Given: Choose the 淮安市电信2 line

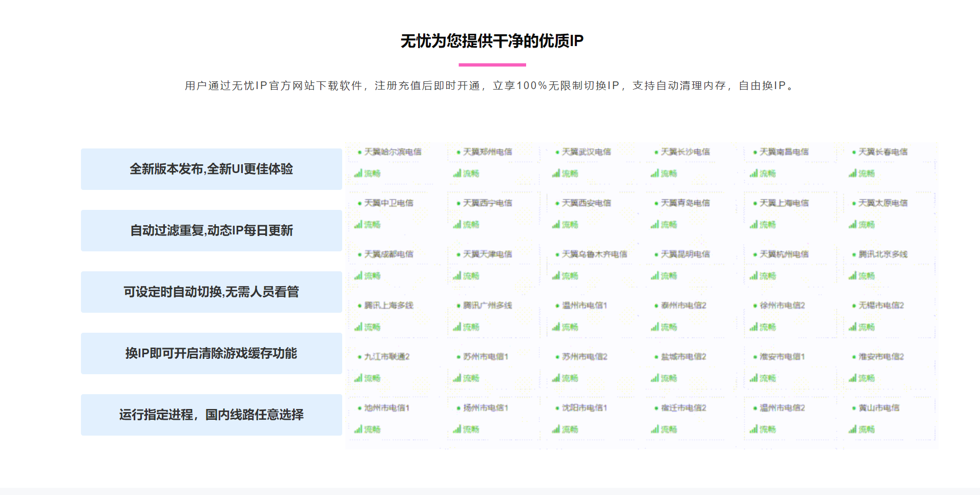Looking at the screenshot, I should 881,357.
